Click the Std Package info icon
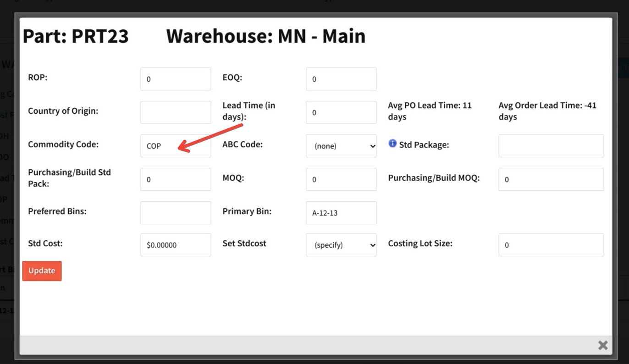 point(392,143)
